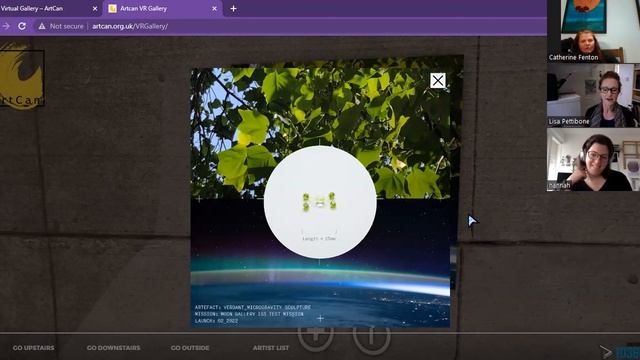This screenshot has width=640, height=360.
Task: Click the ARTEFACT: VERDANT_MICROGRAVITY SCULPTURE text
Action: (253, 307)
